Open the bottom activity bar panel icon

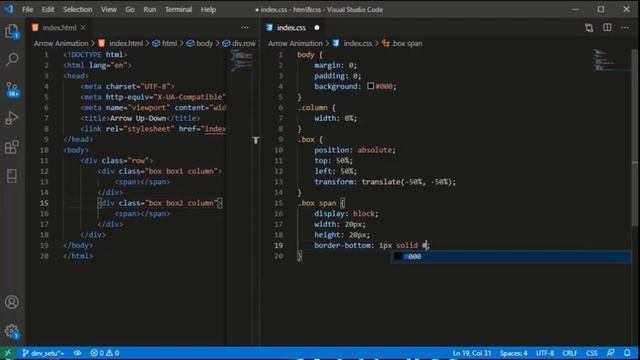click(x=12, y=176)
